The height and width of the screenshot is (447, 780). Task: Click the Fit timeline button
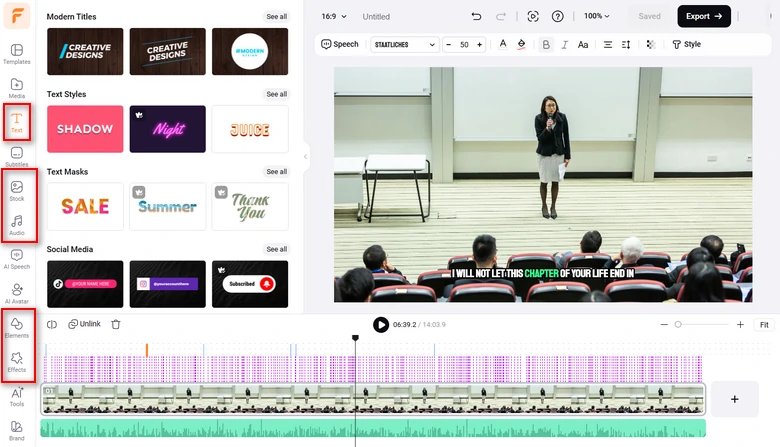click(764, 325)
